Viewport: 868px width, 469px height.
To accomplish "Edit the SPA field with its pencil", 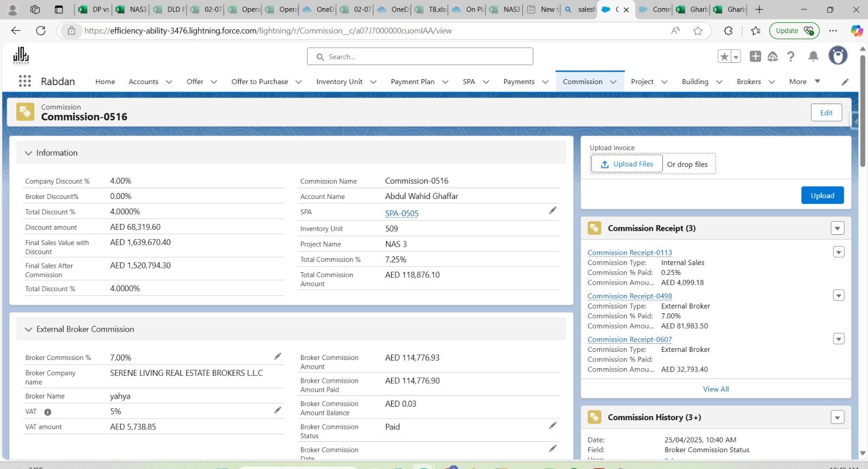I will click(553, 210).
